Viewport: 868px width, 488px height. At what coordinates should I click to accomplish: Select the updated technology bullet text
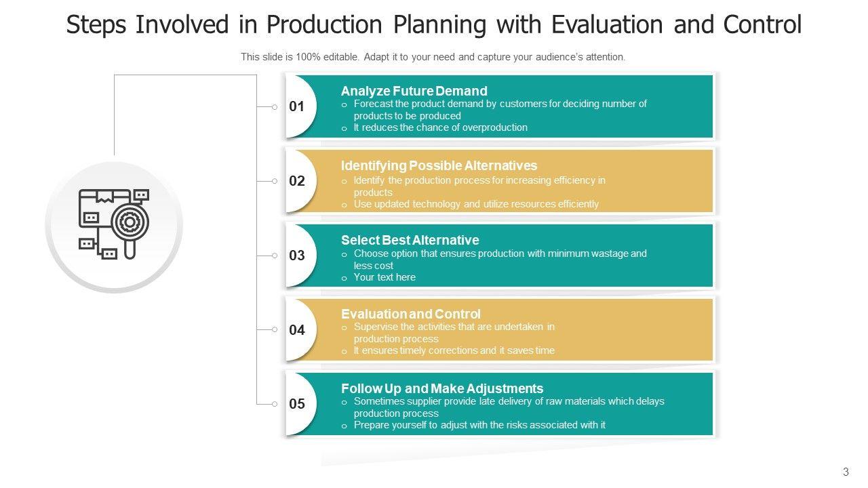click(476, 204)
